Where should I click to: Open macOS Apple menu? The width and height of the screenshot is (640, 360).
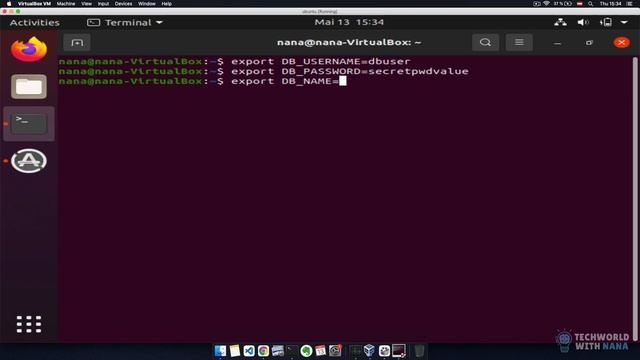[9, 4]
